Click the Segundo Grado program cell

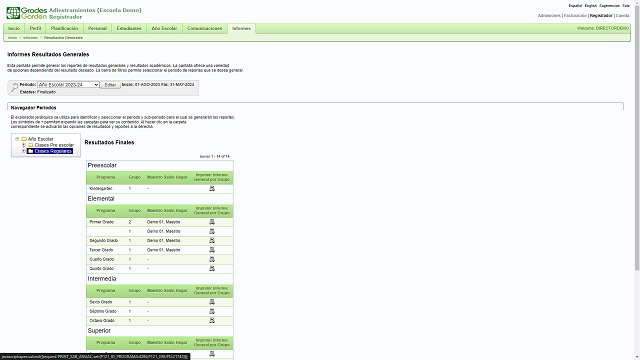point(104,240)
